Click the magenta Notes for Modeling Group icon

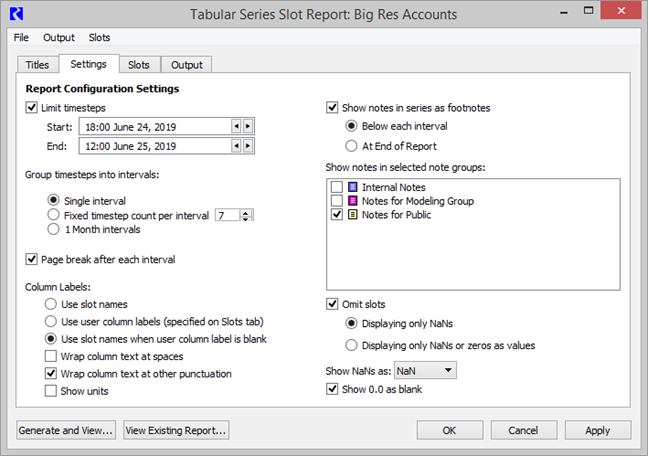click(x=353, y=201)
